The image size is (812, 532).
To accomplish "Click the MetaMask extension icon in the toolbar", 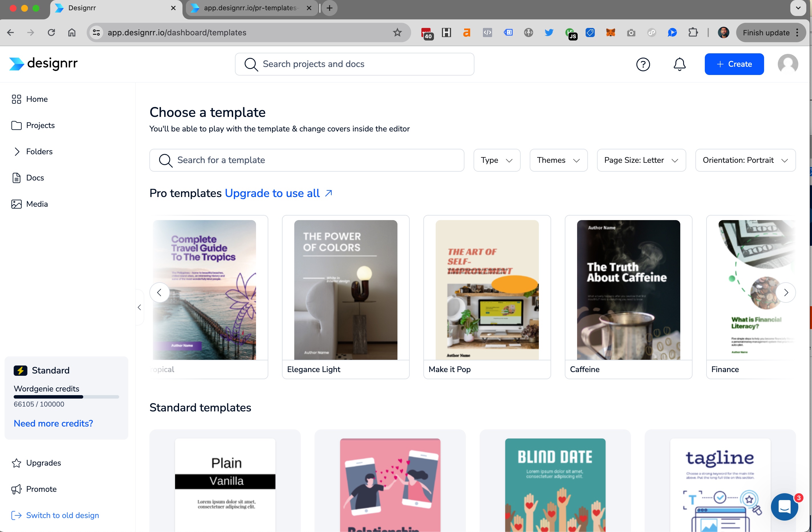I will [610, 33].
